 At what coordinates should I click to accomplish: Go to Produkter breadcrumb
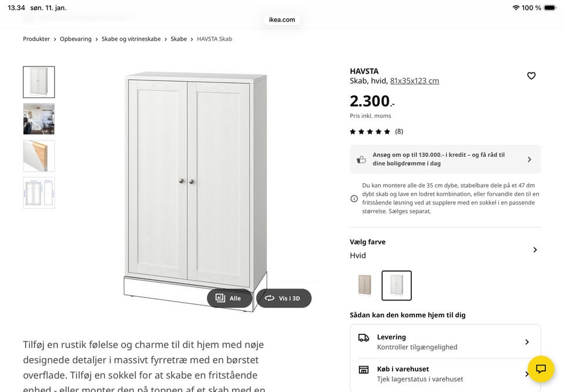tap(36, 39)
